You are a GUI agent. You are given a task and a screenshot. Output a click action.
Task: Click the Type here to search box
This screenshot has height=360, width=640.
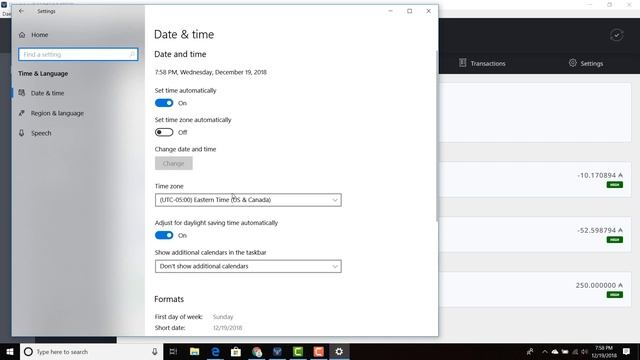pyautogui.click(x=91, y=351)
